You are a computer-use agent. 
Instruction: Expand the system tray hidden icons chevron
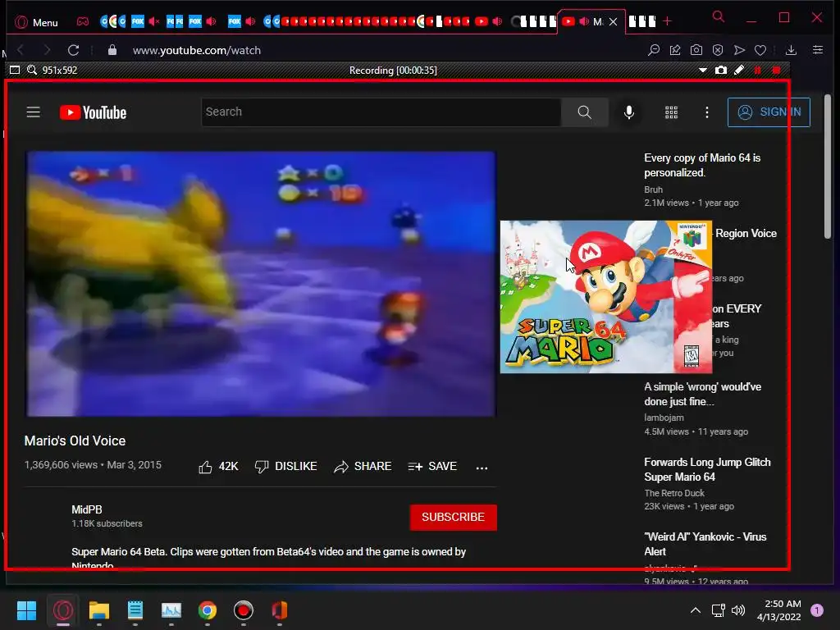(x=696, y=610)
